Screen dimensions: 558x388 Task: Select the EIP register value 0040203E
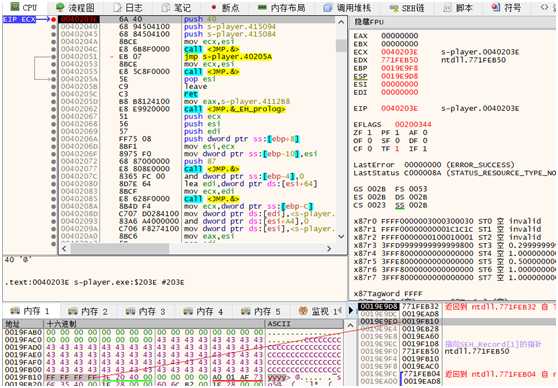pos(399,108)
